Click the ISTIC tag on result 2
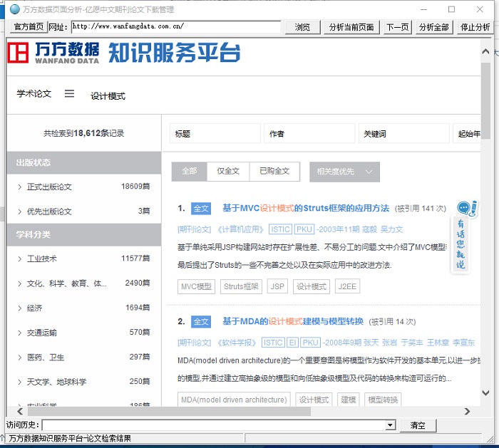 (273, 343)
